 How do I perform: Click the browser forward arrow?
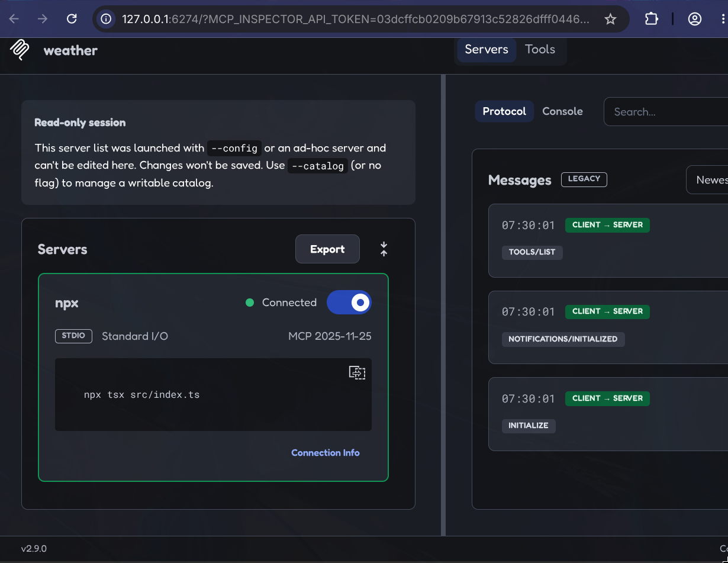(x=43, y=19)
